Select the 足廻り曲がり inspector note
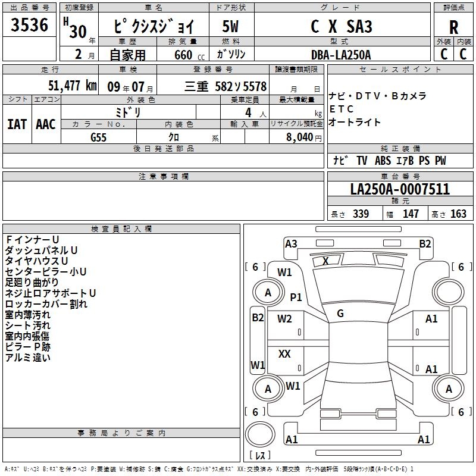Image resolution: width=476 pixels, height=476 pixels. click(x=32, y=282)
